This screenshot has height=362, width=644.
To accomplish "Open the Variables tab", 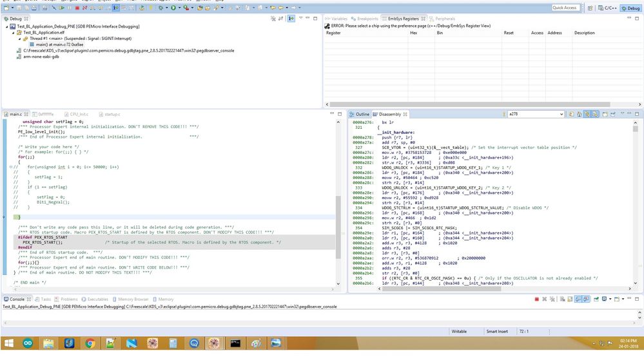I will pyautogui.click(x=336, y=19).
